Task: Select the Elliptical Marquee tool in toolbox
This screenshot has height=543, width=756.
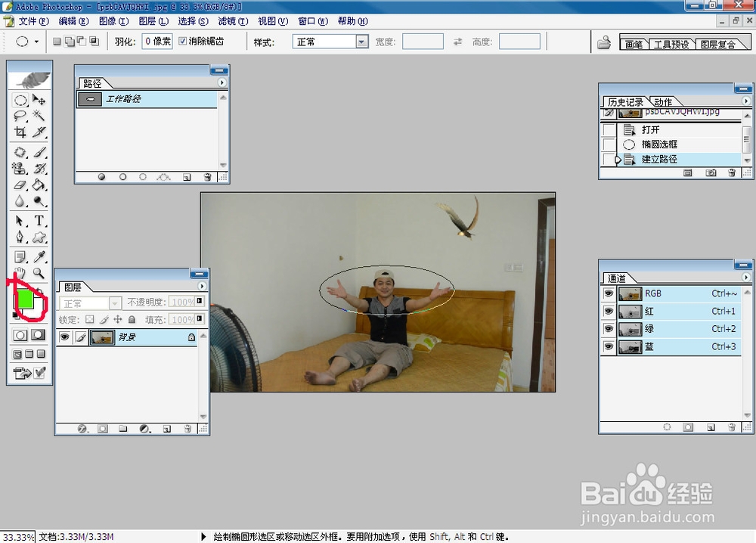Action: (x=20, y=101)
